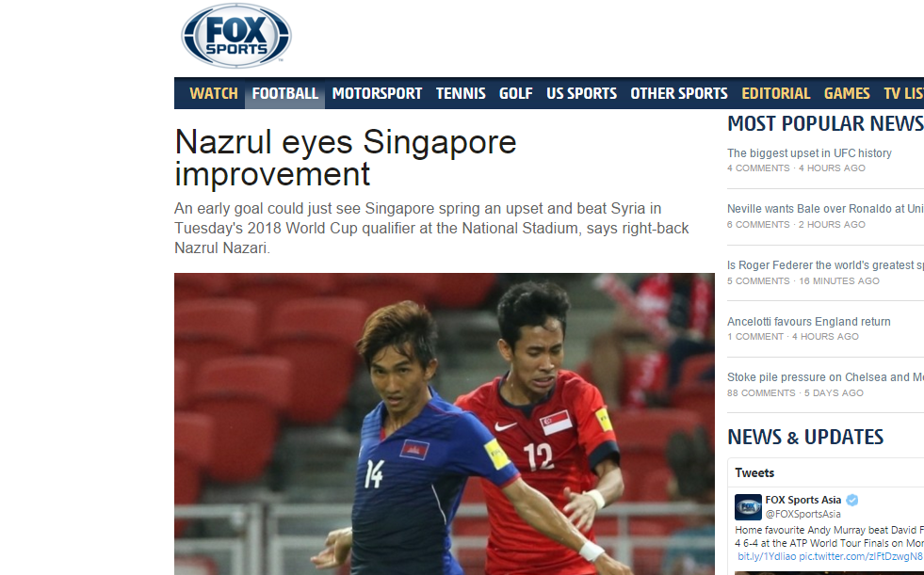Open the GOLF navigation item
The width and height of the screenshot is (924, 575).
515,93
